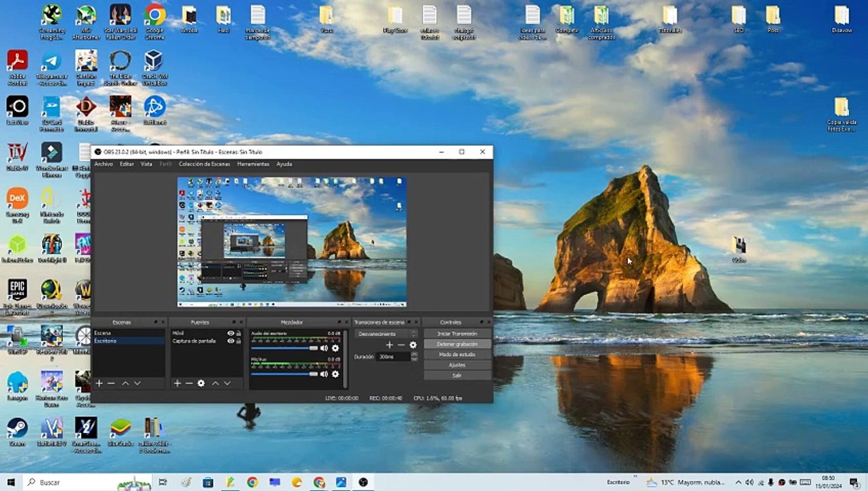The width and height of the screenshot is (868, 491).
Task: Hide the Móvil source with eye icon
Action: pyautogui.click(x=231, y=333)
